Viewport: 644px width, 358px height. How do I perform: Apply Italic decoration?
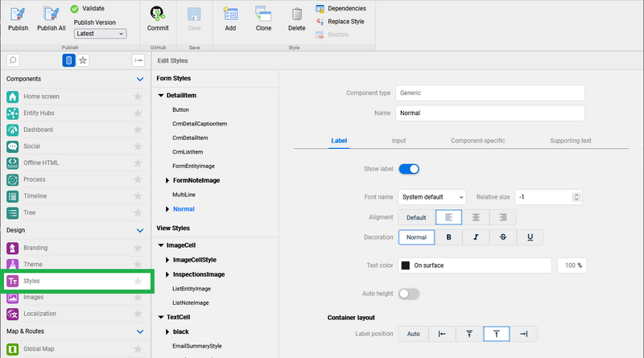(476, 237)
